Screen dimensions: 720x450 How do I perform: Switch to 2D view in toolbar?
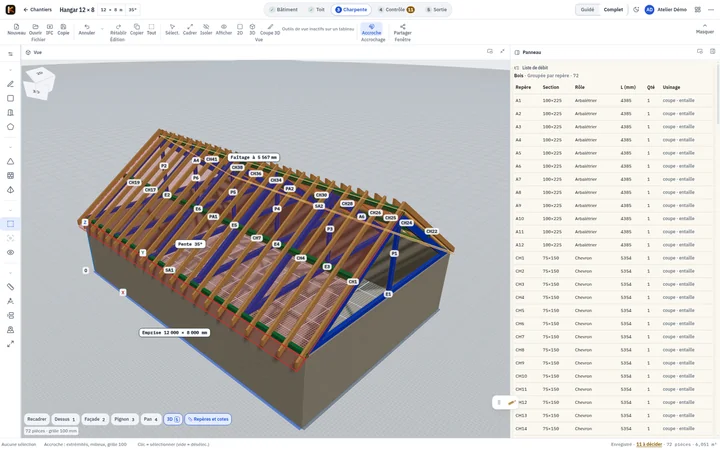pos(240,29)
